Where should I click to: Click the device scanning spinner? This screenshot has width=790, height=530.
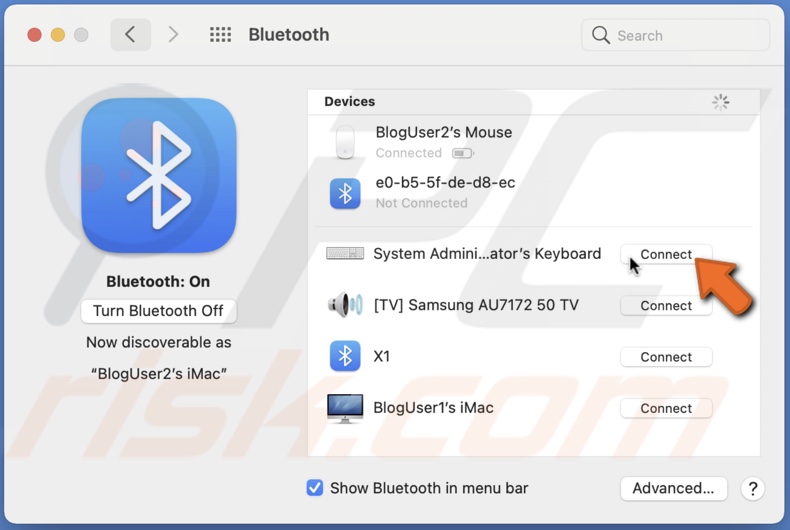720,102
